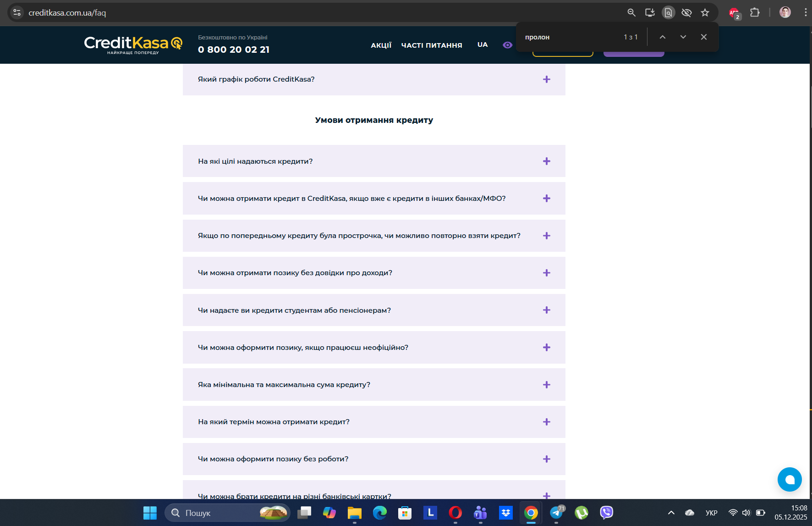Screen dimensions: 812x526
Task: Expand "На який термін можна отримати кредит?"
Action: (x=374, y=422)
